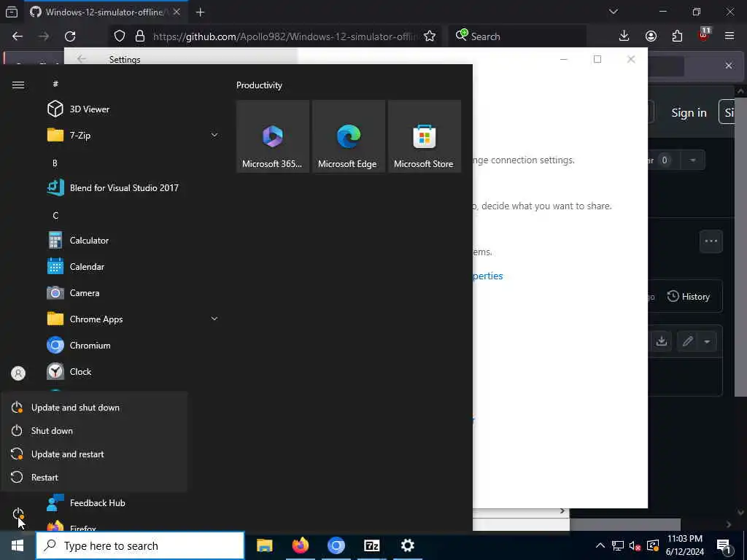Open the notification center icon
Viewport: 747px width, 560px height.
[x=724, y=545]
